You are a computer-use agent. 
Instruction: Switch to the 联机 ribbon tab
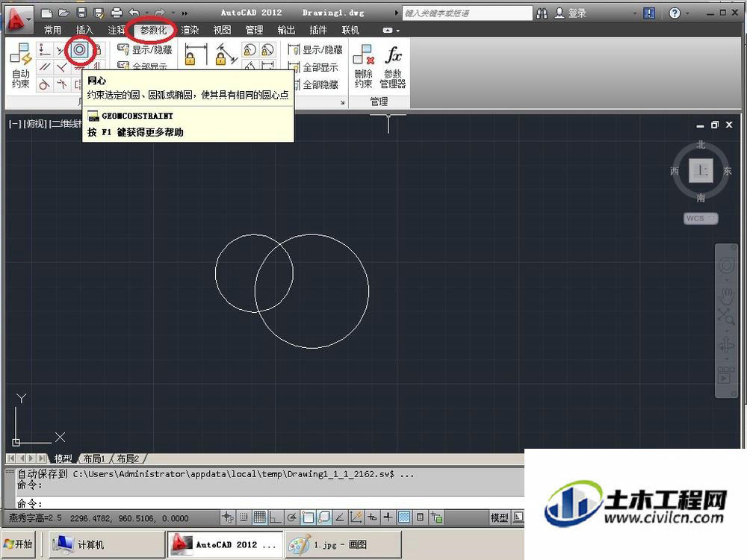(350, 30)
